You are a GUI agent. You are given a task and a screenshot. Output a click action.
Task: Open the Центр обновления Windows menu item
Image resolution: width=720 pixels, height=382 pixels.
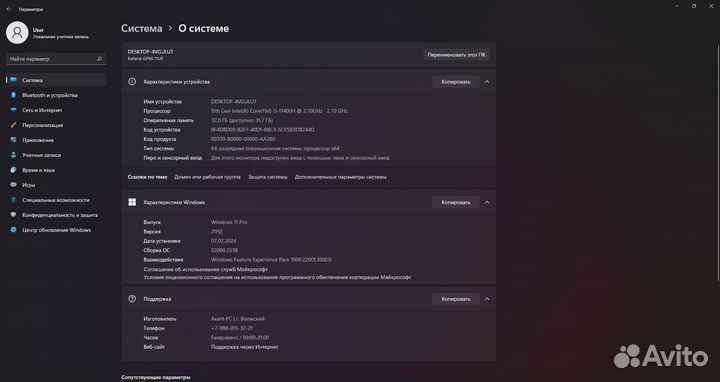56,230
